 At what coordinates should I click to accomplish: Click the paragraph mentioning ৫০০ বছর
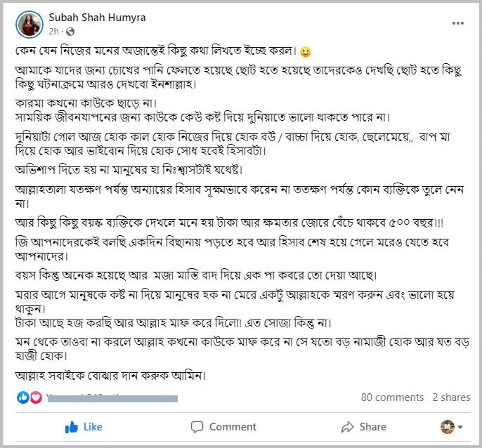click(x=229, y=222)
